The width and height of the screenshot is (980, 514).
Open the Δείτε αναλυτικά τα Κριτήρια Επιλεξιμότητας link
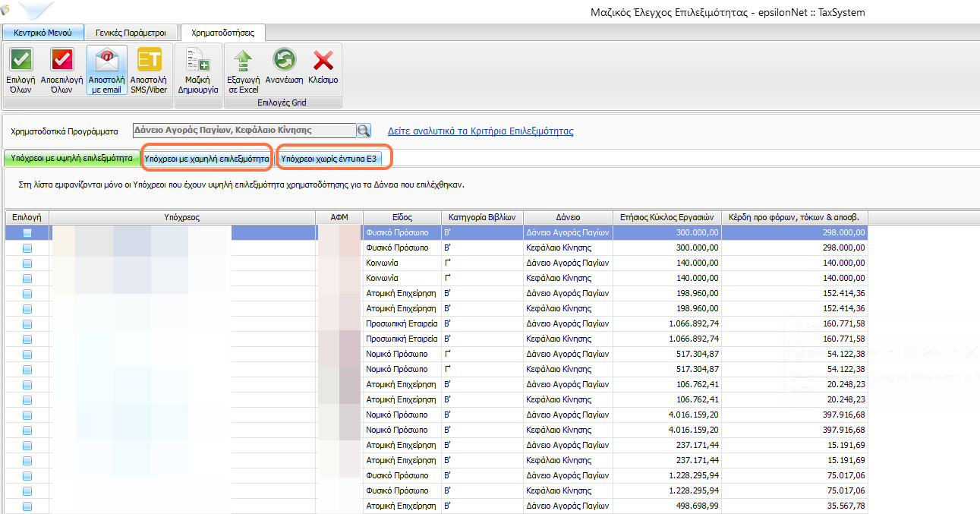point(481,131)
